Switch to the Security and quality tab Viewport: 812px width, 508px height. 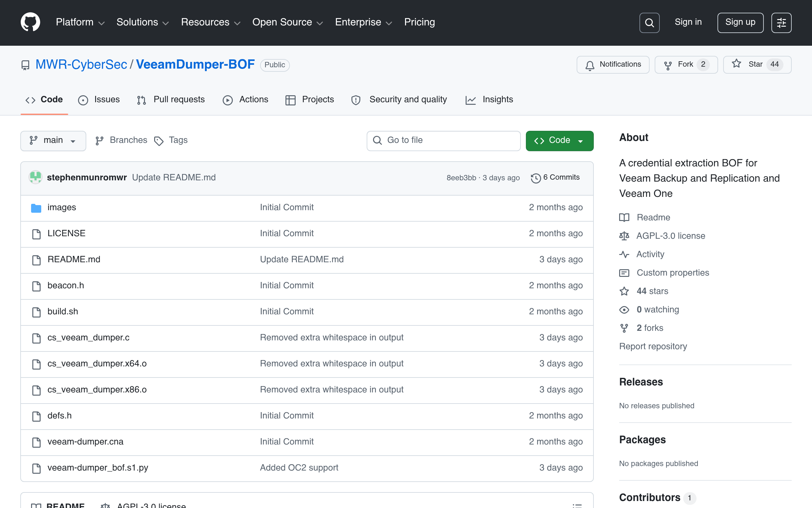pyautogui.click(x=399, y=100)
